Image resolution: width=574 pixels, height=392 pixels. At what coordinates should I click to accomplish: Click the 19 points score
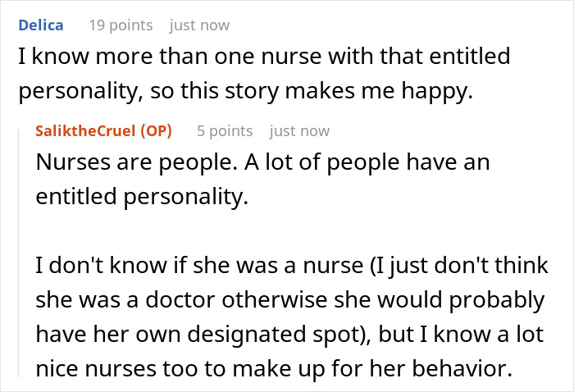pos(121,25)
